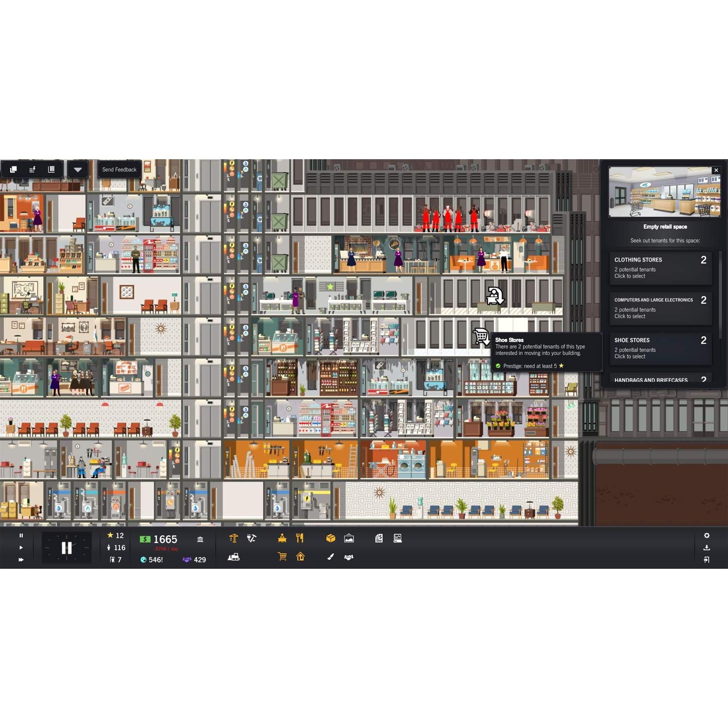Select the supply box services icon
Image resolution: width=728 pixels, height=728 pixels.
(x=332, y=538)
